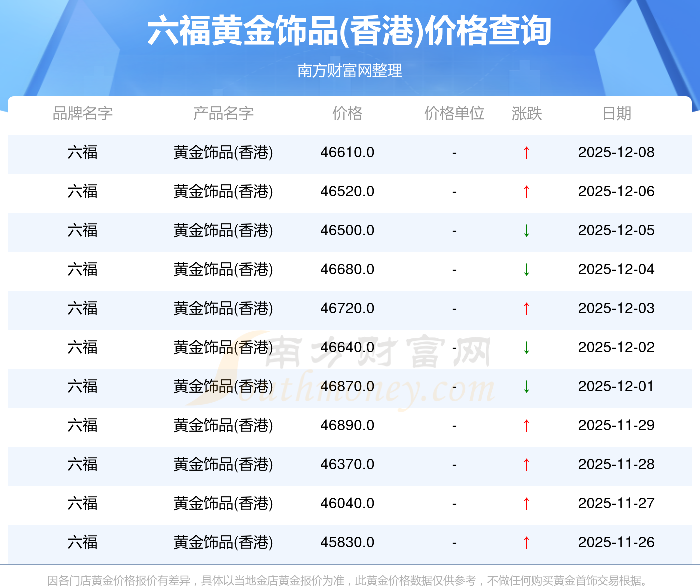Screen dimensions: 700x588
Task: Click the green down arrow for 2025-12-02
Action: tap(526, 347)
